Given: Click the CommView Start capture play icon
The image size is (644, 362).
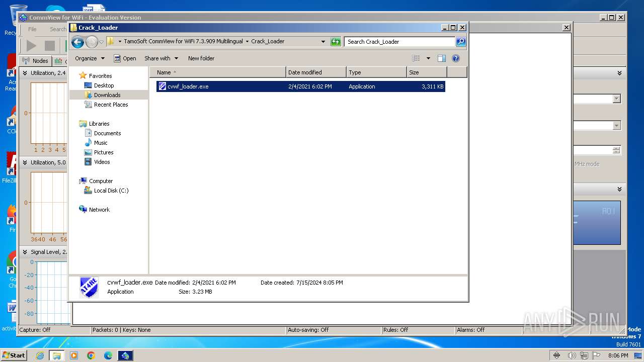Looking at the screenshot, I should click(31, 46).
